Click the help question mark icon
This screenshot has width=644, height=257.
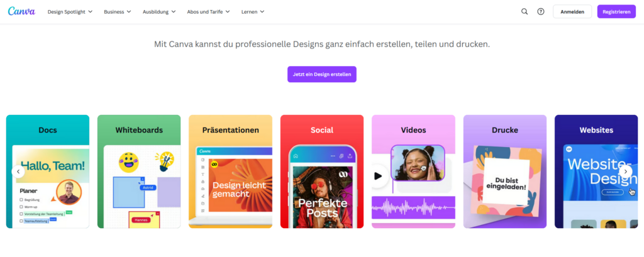541,11
